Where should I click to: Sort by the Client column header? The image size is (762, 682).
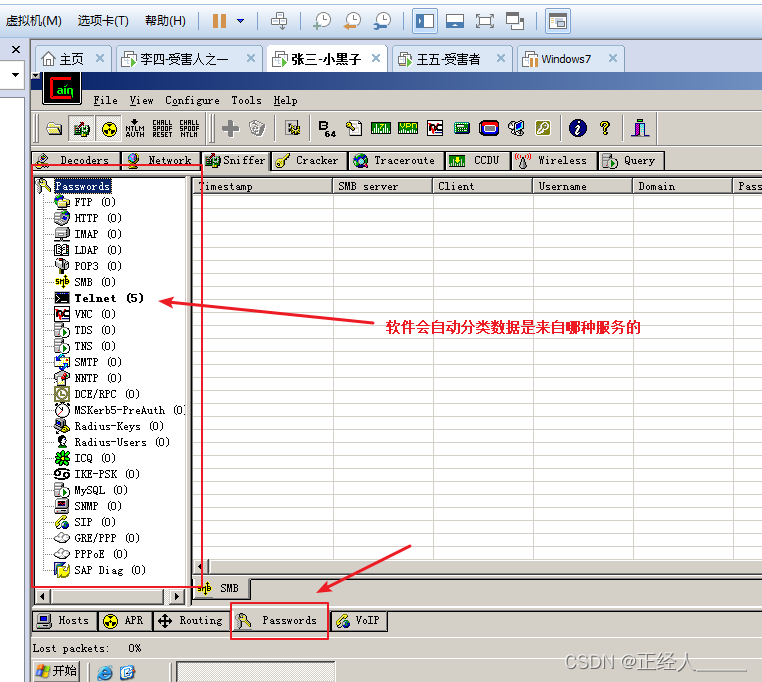tap(482, 186)
